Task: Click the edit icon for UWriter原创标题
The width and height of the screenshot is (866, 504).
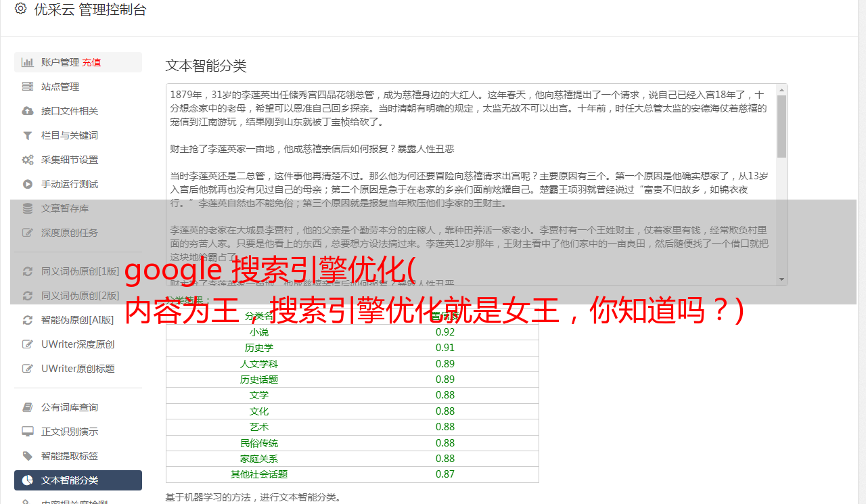Action: pos(28,369)
